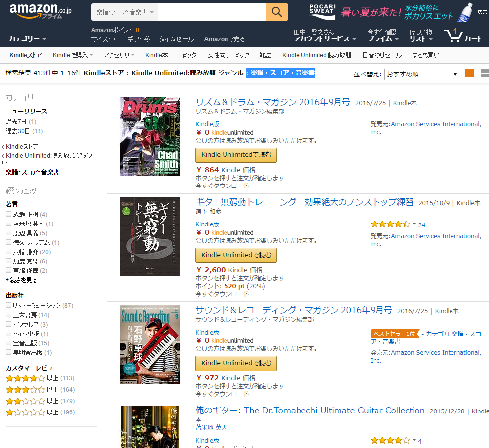Click the タイムセール header link
Screen dimensions: 489x448
177,39
